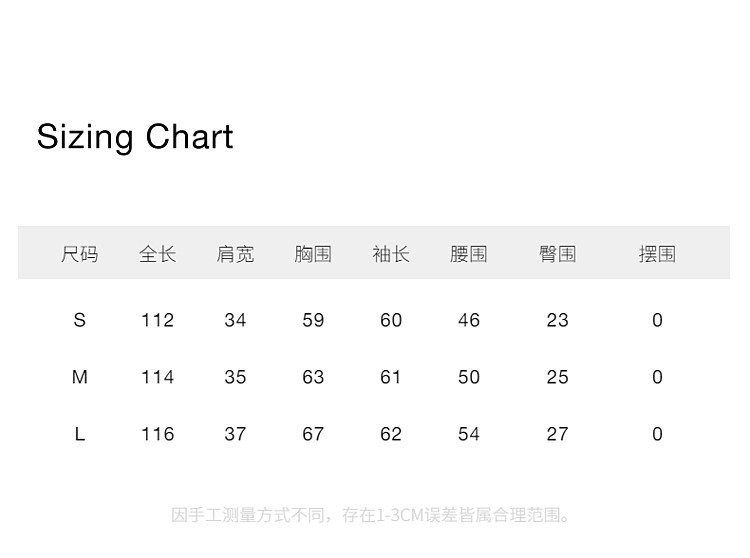
Task: Select the size S row label
Action: click(80, 320)
